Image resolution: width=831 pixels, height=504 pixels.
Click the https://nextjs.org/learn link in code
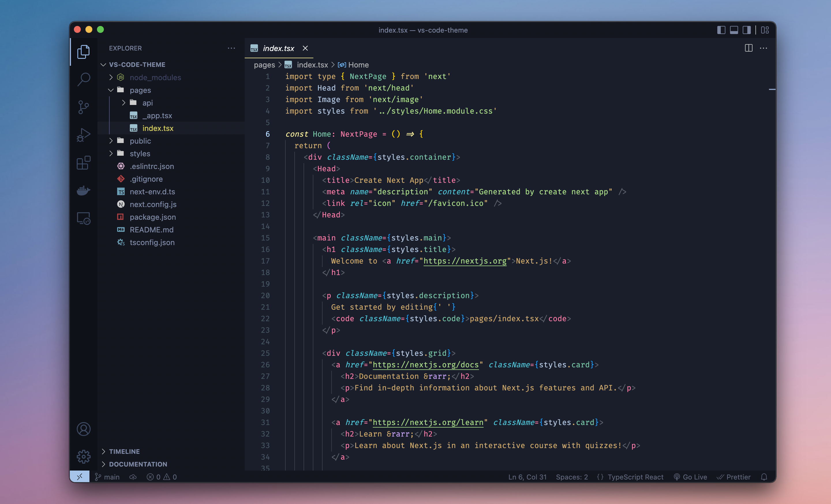[x=428, y=422]
